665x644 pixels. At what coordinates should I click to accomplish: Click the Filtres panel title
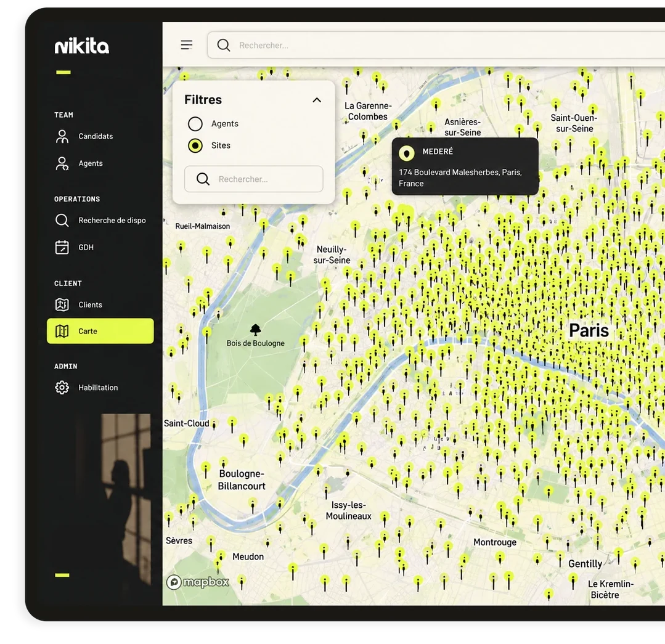(203, 100)
